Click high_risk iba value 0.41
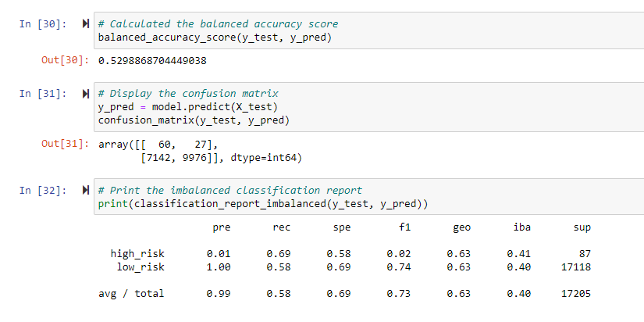The height and width of the screenshot is (322, 644). [519, 254]
